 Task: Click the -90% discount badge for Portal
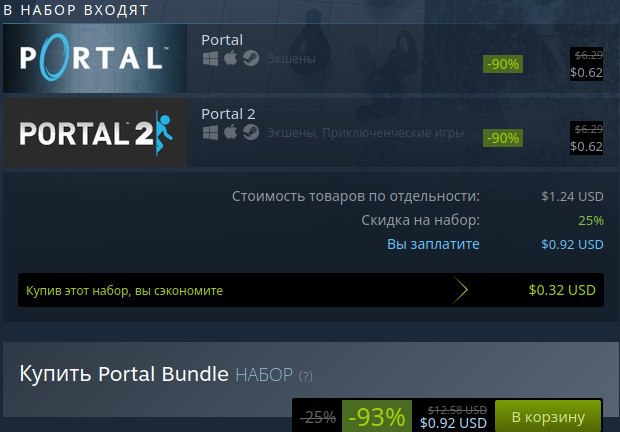pyautogui.click(x=503, y=64)
